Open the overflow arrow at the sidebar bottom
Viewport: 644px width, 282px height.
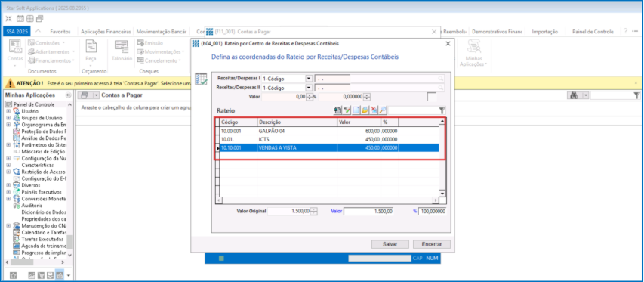pos(69,275)
